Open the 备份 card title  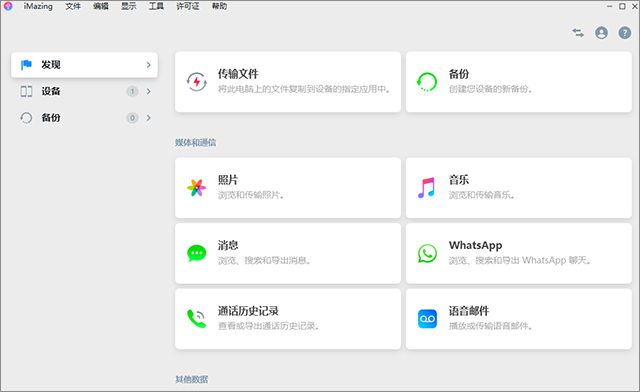tap(459, 74)
